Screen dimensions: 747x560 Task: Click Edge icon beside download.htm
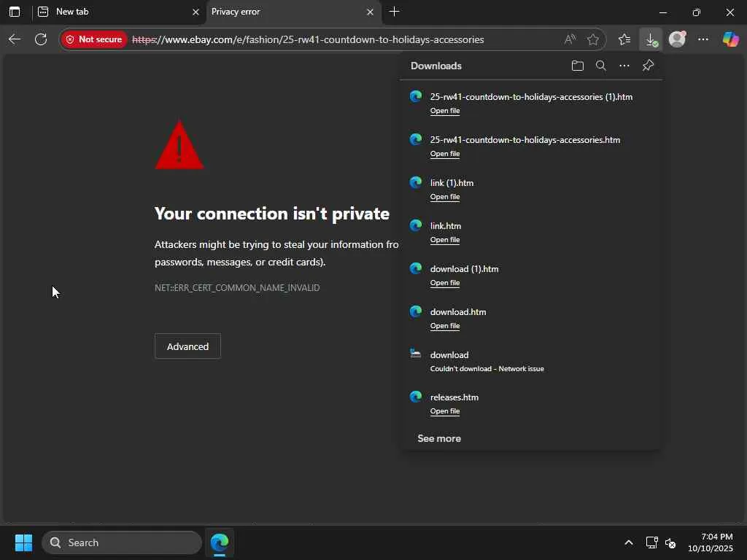[x=416, y=311]
